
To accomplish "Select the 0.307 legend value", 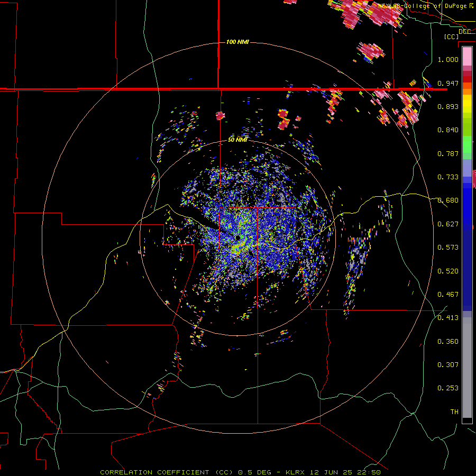I will 448,365.
